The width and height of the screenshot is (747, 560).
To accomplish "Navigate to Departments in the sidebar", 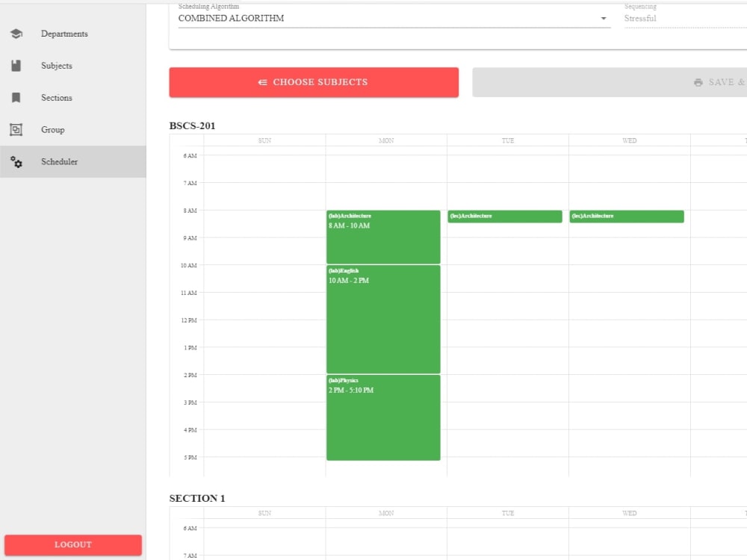I will pos(64,33).
